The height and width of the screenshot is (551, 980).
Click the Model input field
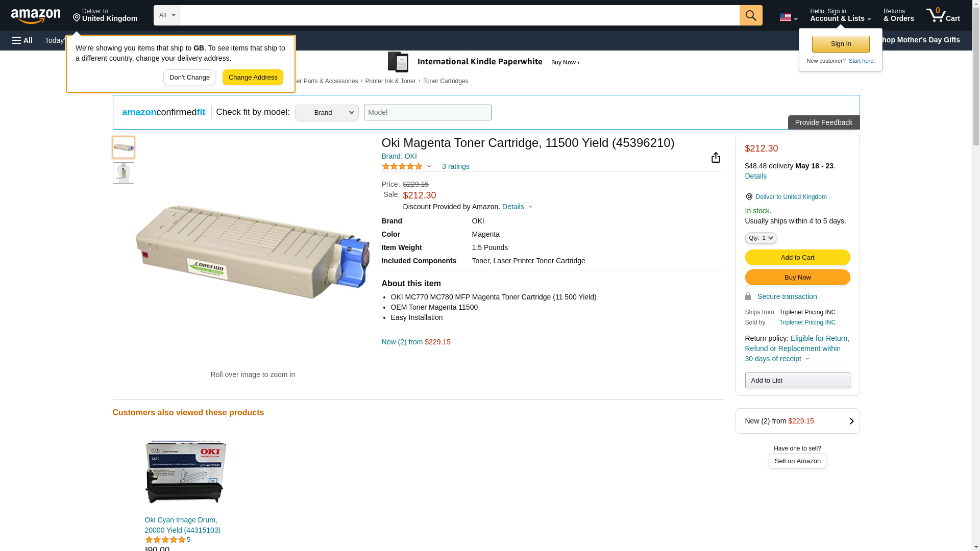(x=427, y=113)
